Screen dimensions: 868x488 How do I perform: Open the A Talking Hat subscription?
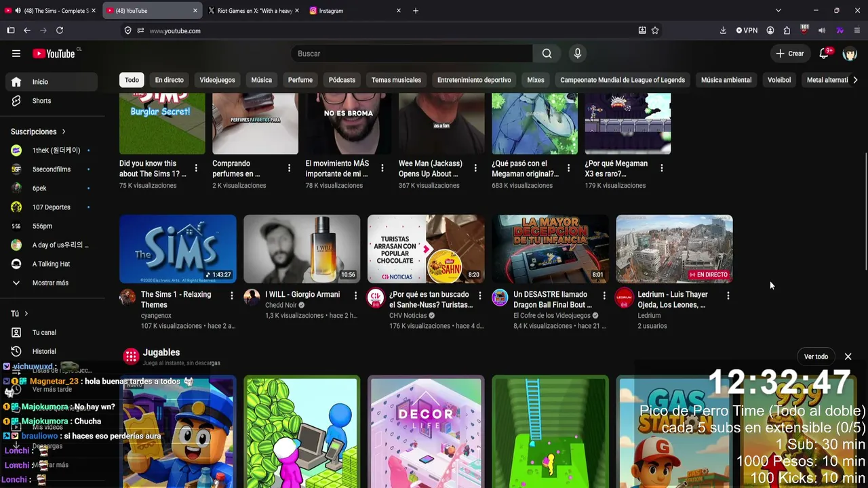coord(52,264)
